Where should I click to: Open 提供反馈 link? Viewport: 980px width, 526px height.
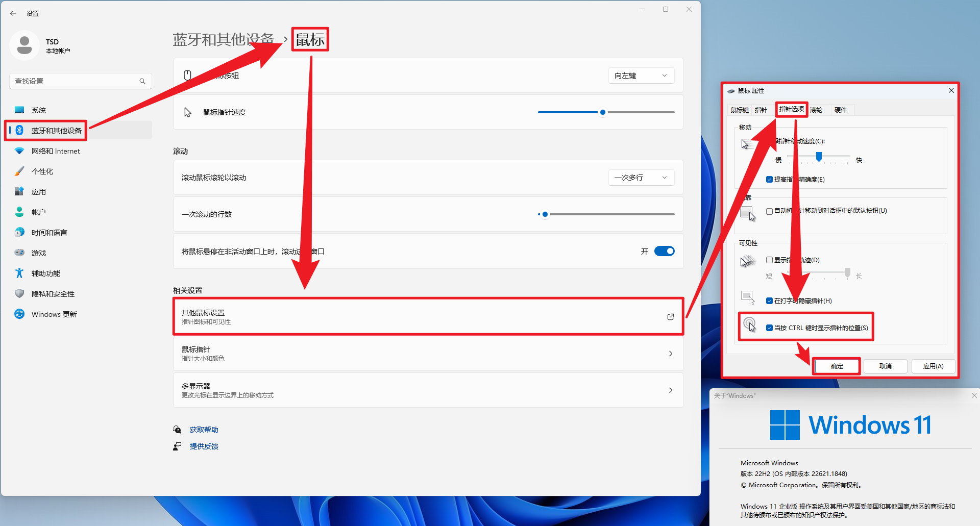(204, 446)
